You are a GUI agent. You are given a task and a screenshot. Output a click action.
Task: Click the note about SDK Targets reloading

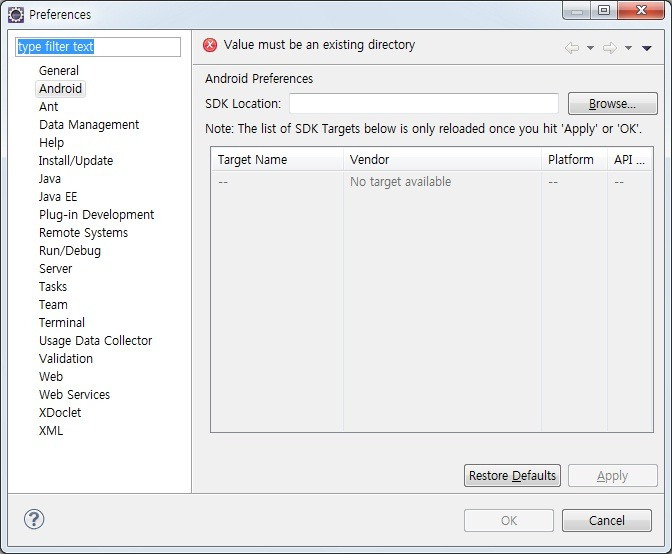423,129
